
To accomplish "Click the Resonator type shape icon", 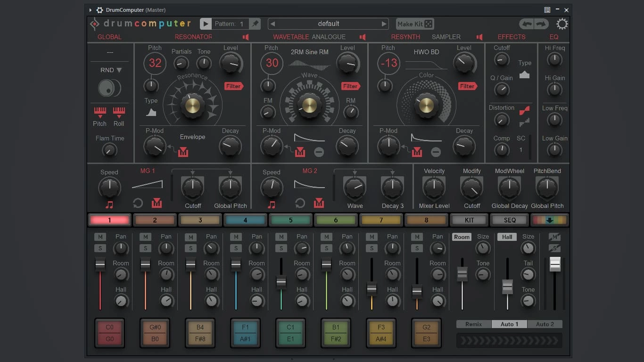I will [x=151, y=112].
